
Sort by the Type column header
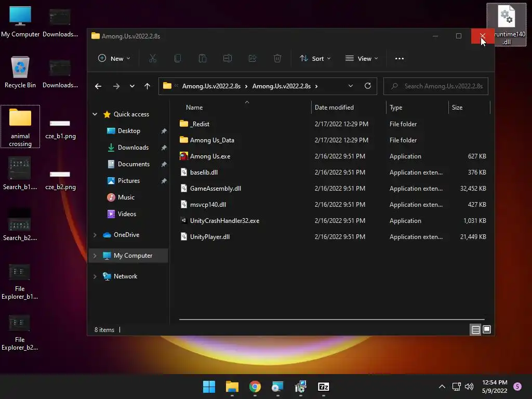[x=395, y=107]
